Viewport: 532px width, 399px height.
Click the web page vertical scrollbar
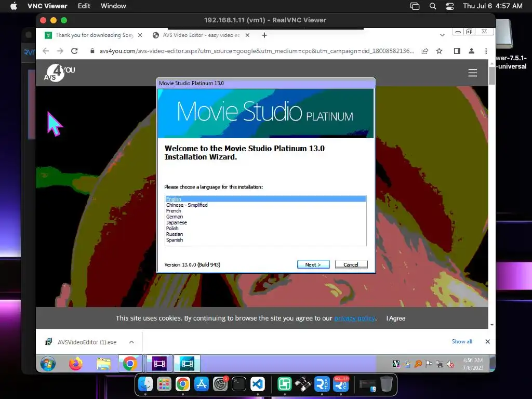click(x=491, y=76)
